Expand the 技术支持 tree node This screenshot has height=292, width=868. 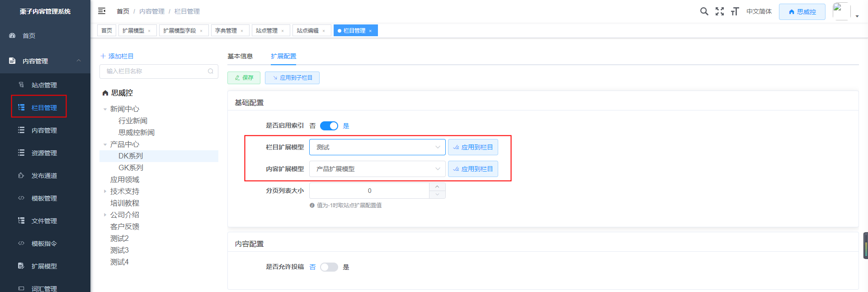[x=105, y=191]
